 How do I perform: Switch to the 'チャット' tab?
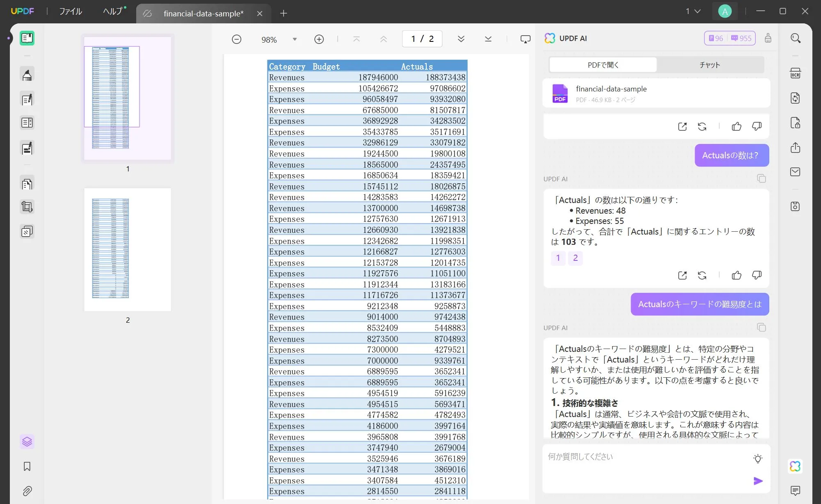[x=711, y=64]
